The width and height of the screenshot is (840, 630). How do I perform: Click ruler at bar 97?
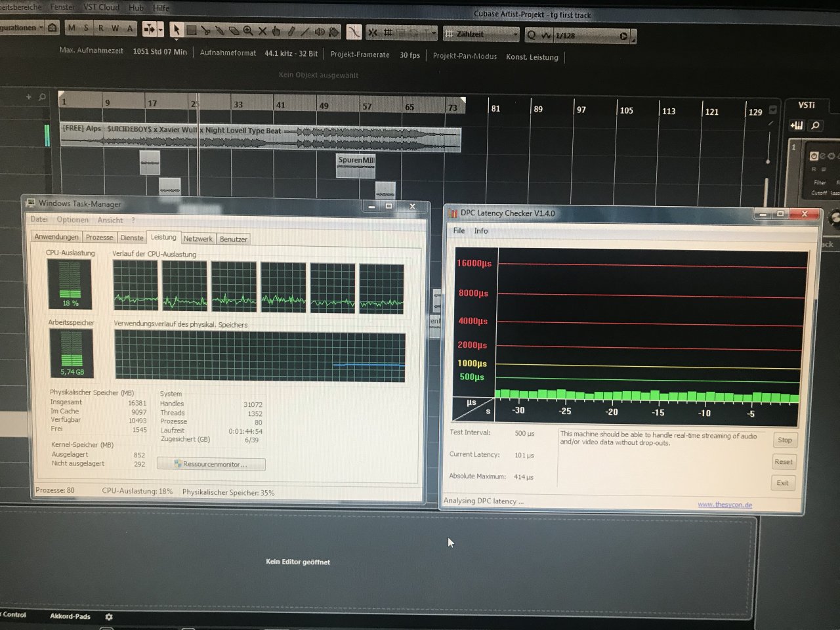tap(581, 110)
